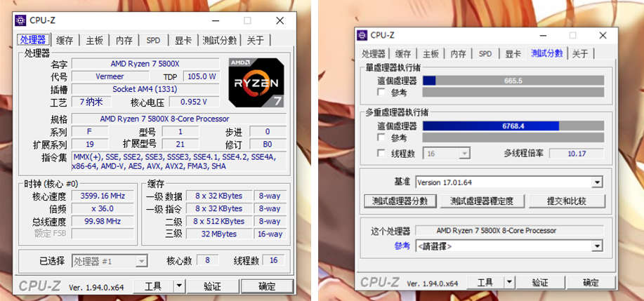The image size is (644, 301).
Task: Expand the 工具 arrow in the left window
Action: (x=180, y=286)
